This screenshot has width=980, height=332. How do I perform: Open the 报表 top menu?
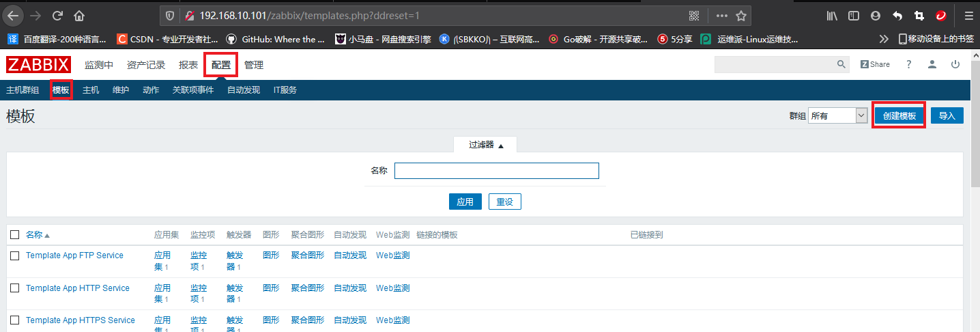click(188, 65)
